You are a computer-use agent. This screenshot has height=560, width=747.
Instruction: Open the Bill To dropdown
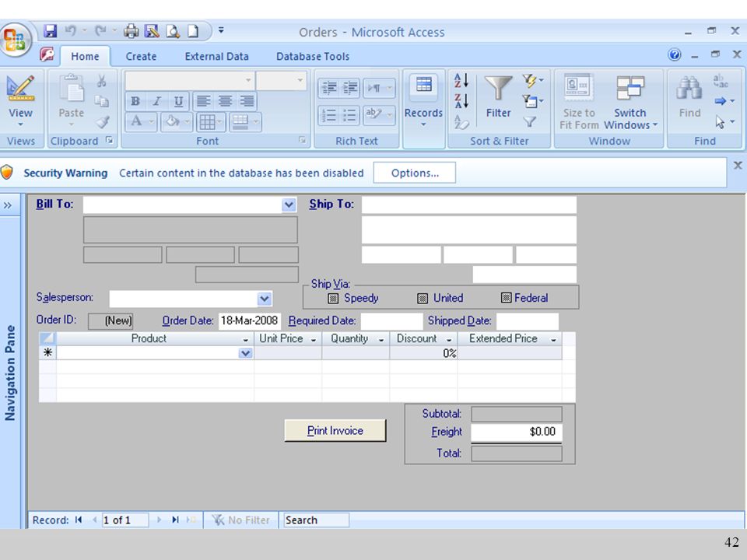point(289,205)
